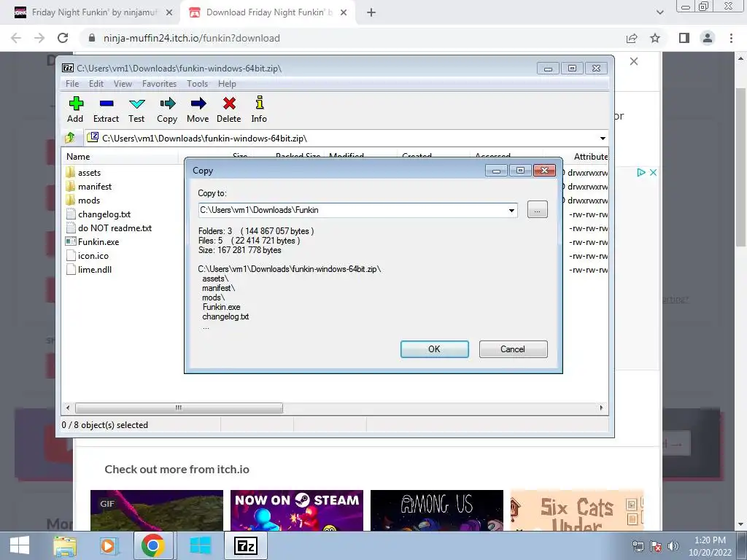
Task: Select the Funkin.exe file icon
Action: tap(71, 241)
